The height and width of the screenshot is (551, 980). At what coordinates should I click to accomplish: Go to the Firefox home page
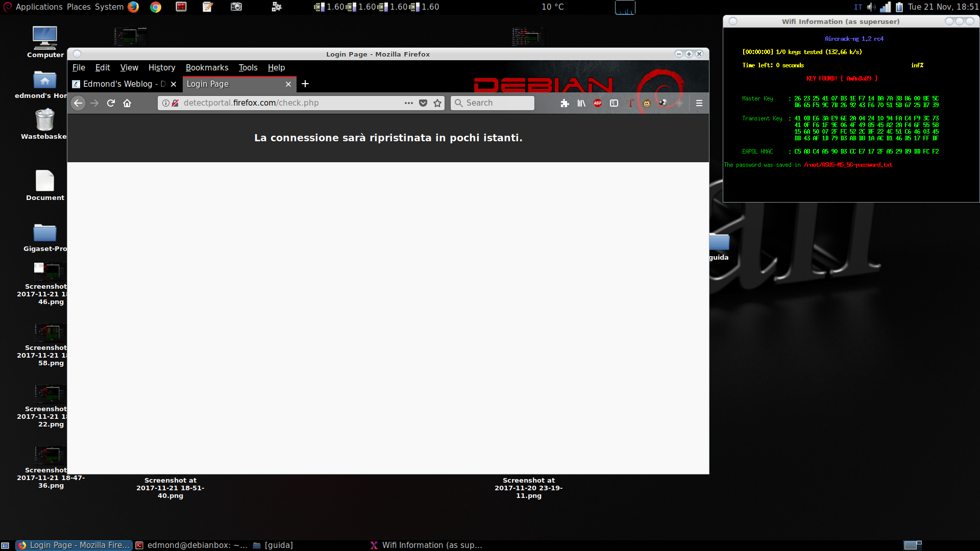[127, 103]
